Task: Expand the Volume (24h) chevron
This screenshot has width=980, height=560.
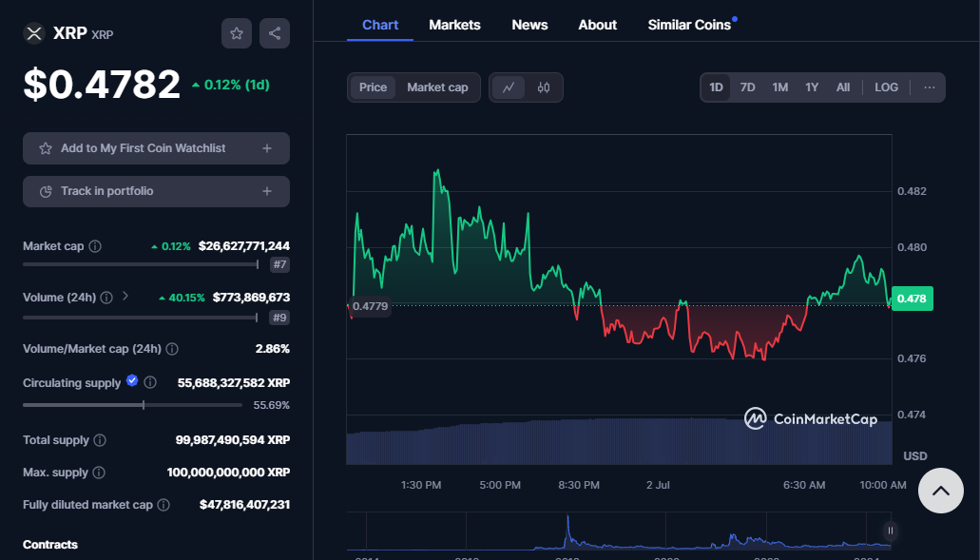Action: click(125, 297)
